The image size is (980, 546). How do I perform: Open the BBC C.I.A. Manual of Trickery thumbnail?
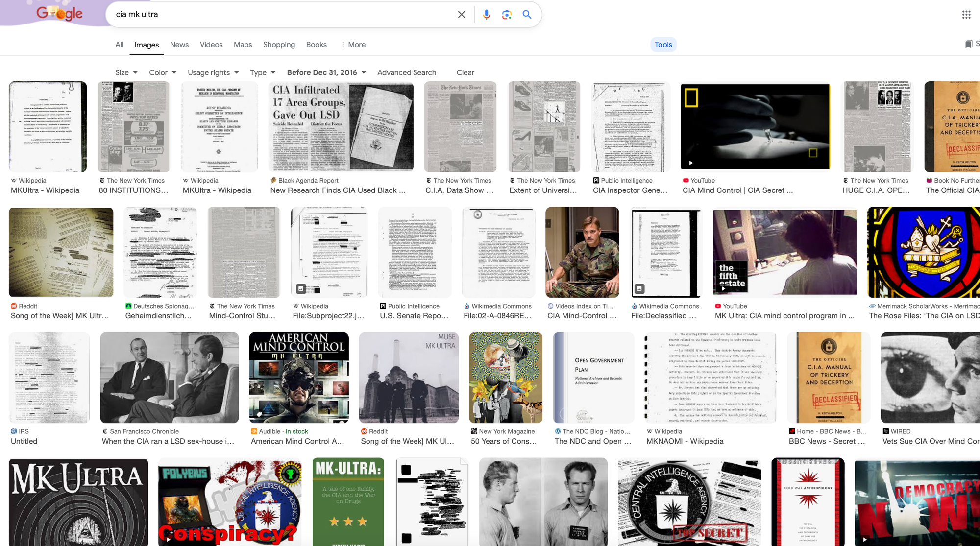coord(829,378)
